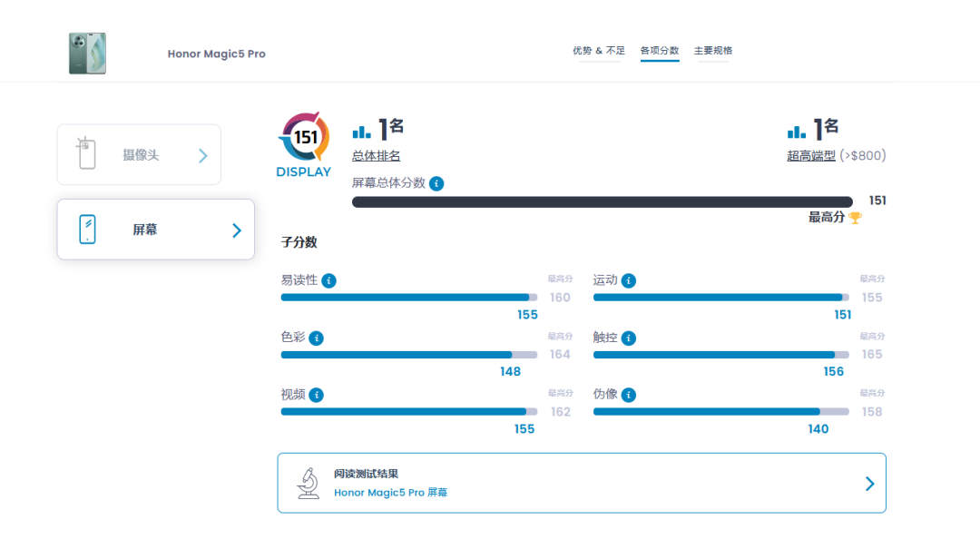This screenshot has width=980, height=549.
Task: Click the 运动 score value 151
Action: 842,315
